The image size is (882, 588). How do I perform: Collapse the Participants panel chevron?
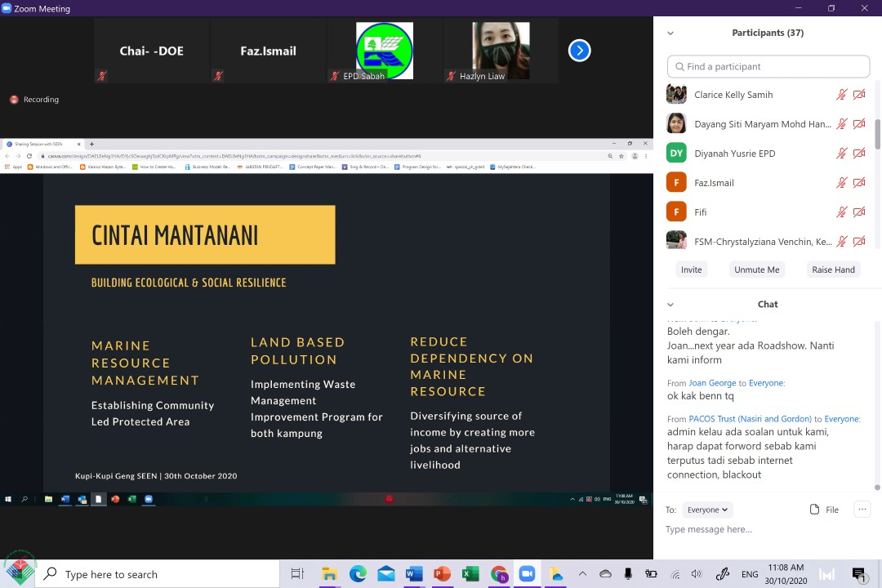coord(670,33)
